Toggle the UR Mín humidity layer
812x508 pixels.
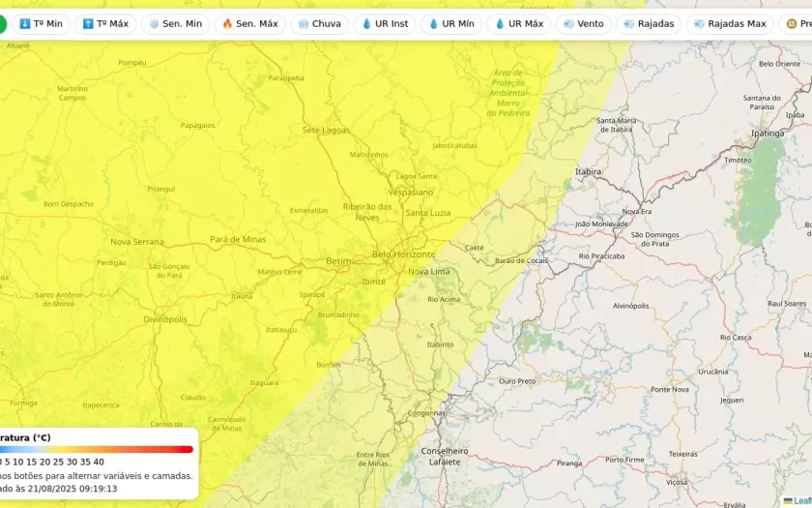(x=450, y=23)
